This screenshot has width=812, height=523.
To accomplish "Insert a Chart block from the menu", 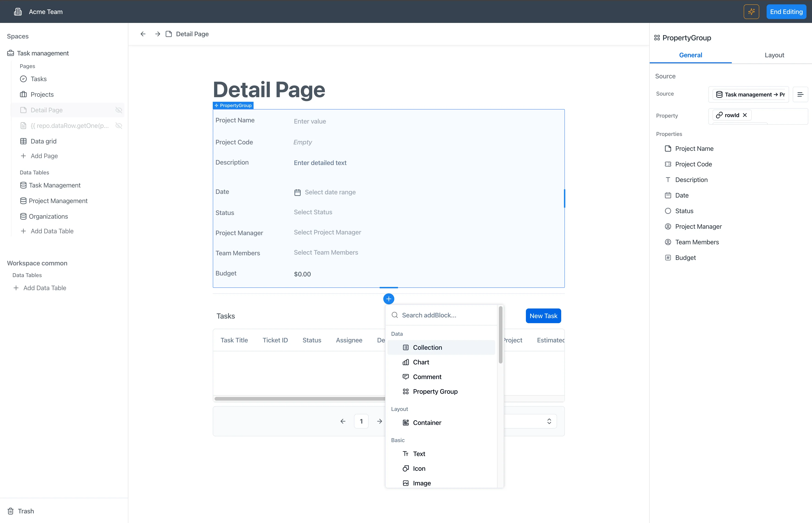I will point(421,362).
